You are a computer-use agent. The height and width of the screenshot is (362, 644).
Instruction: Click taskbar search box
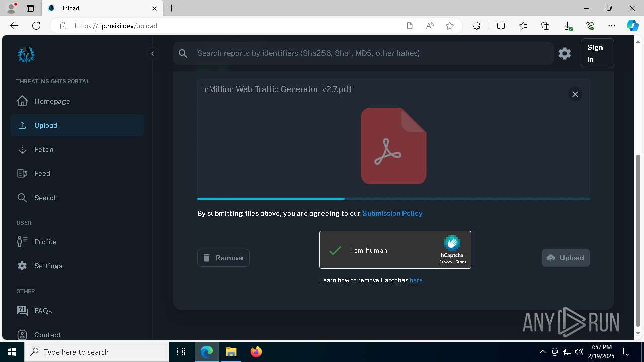point(97,352)
